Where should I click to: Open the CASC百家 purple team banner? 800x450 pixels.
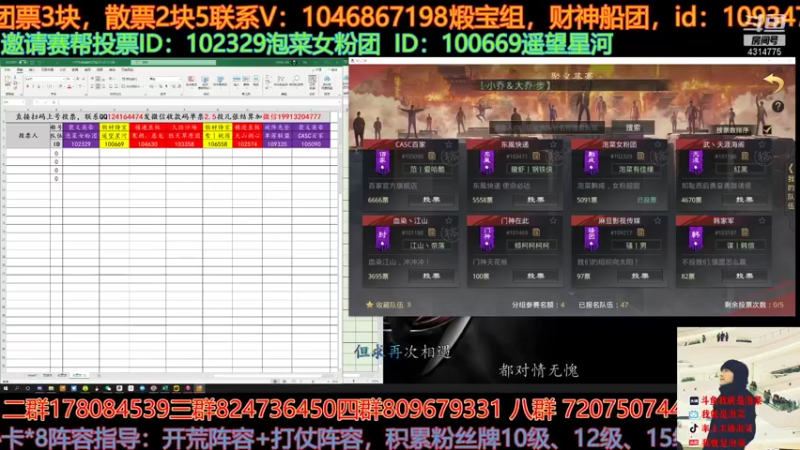[382, 162]
